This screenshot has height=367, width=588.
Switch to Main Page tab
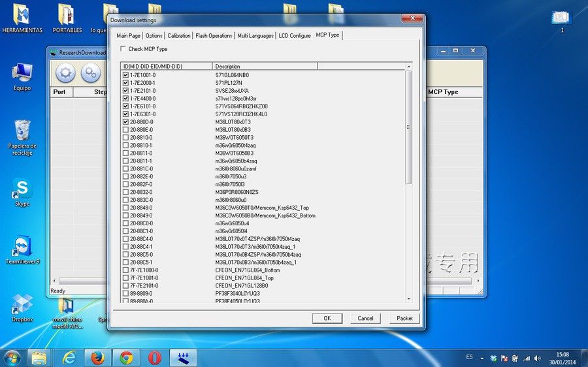128,36
